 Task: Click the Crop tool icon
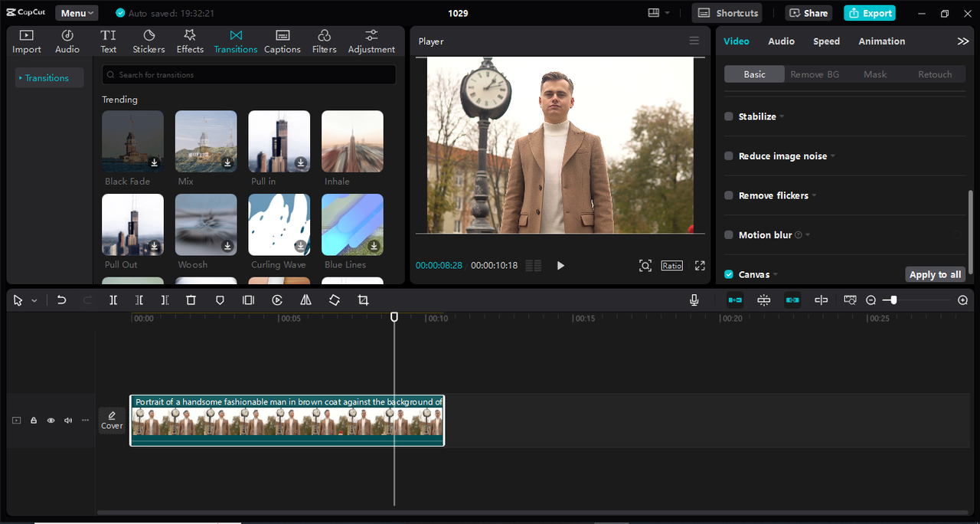[363, 300]
